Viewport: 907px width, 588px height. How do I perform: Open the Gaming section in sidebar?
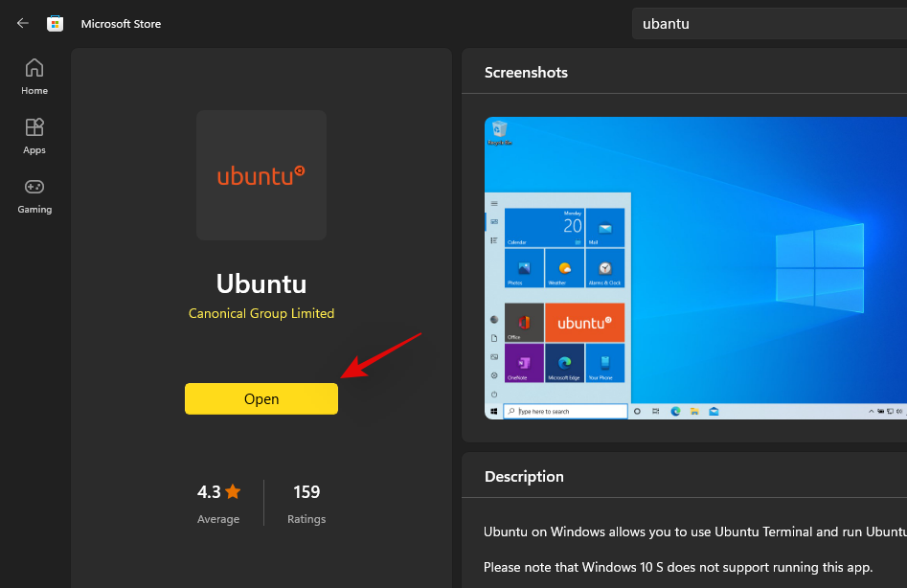[34, 196]
